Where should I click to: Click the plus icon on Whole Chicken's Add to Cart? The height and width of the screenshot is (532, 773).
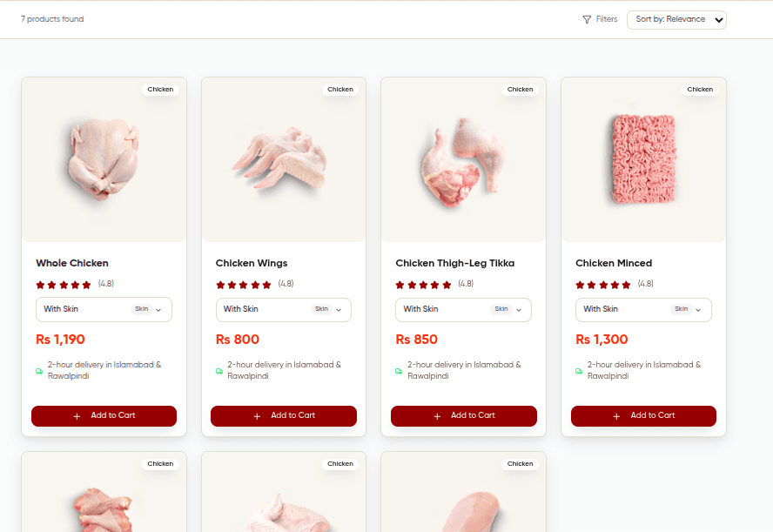point(76,416)
